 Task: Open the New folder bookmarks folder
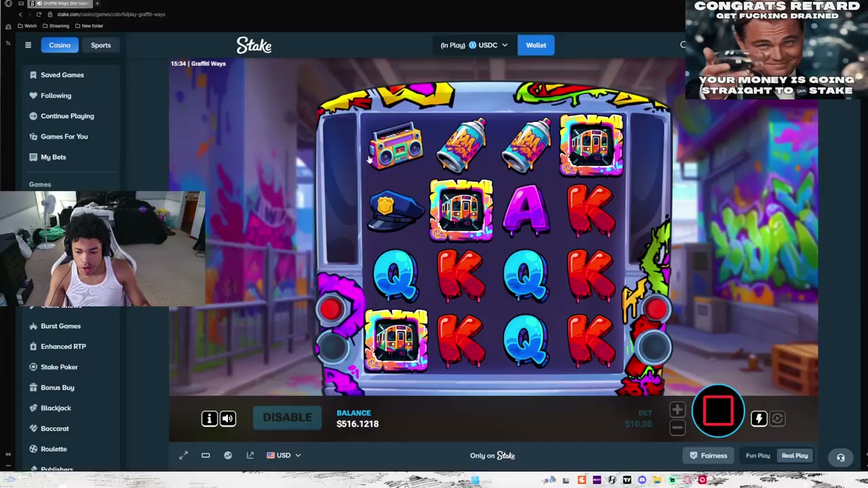[x=89, y=26]
